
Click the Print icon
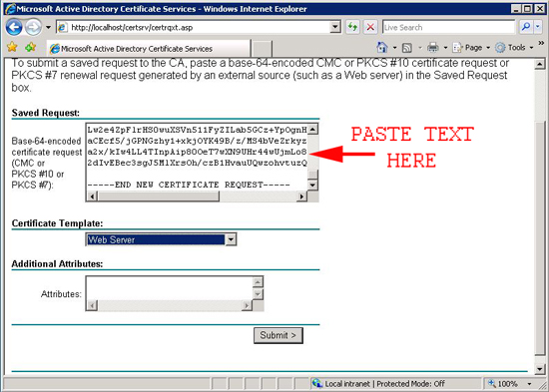click(433, 47)
